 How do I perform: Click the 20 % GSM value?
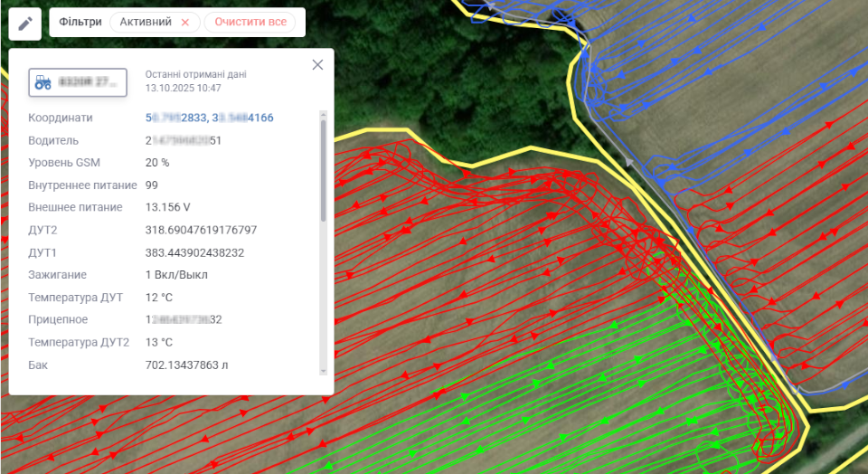click(157, 163)
